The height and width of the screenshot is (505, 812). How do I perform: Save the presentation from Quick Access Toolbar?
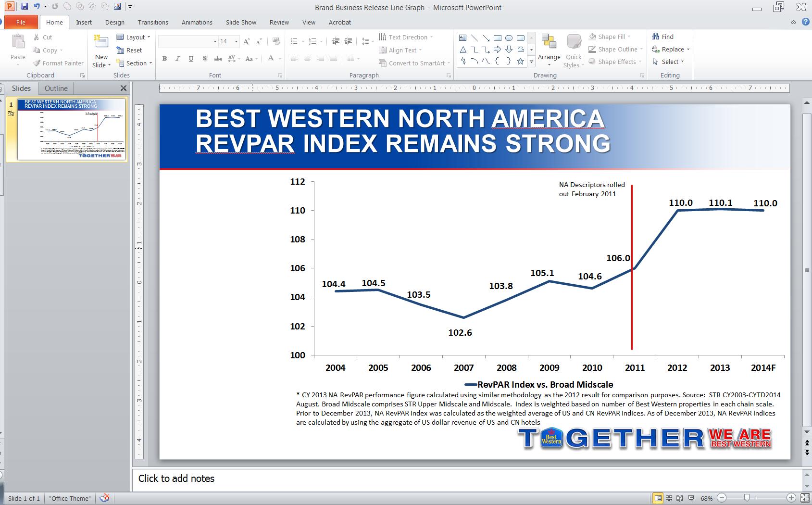point(24,7)
